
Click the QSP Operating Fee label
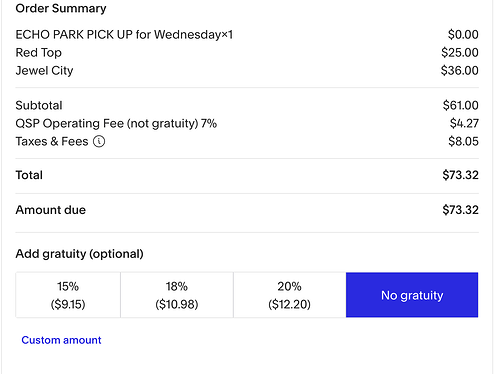click(116, 123)
